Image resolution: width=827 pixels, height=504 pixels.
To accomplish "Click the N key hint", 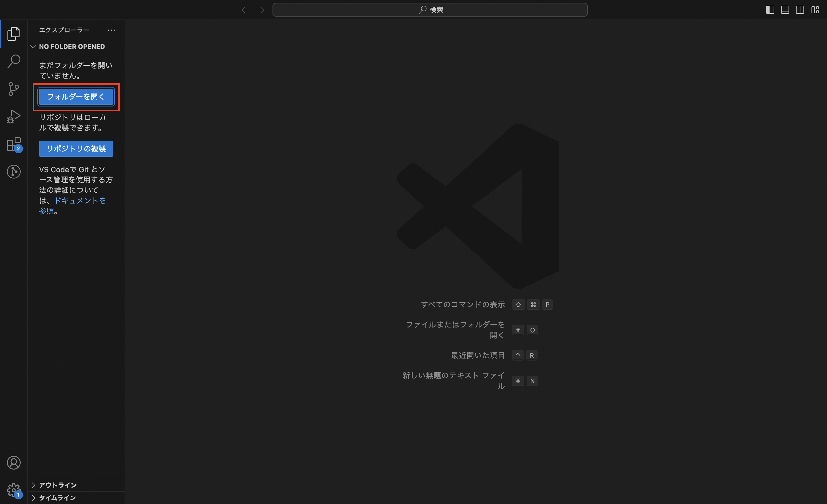I will 532,381.
